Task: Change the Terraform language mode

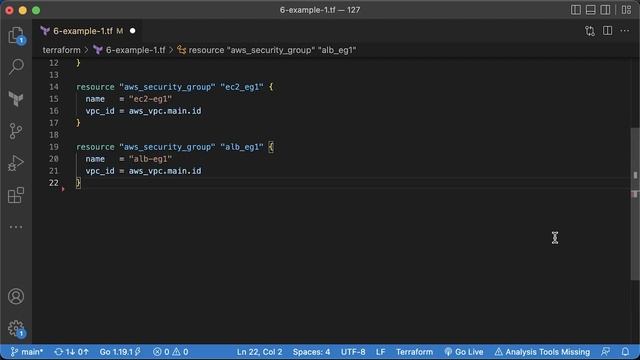Action: [x=414, y=352]
